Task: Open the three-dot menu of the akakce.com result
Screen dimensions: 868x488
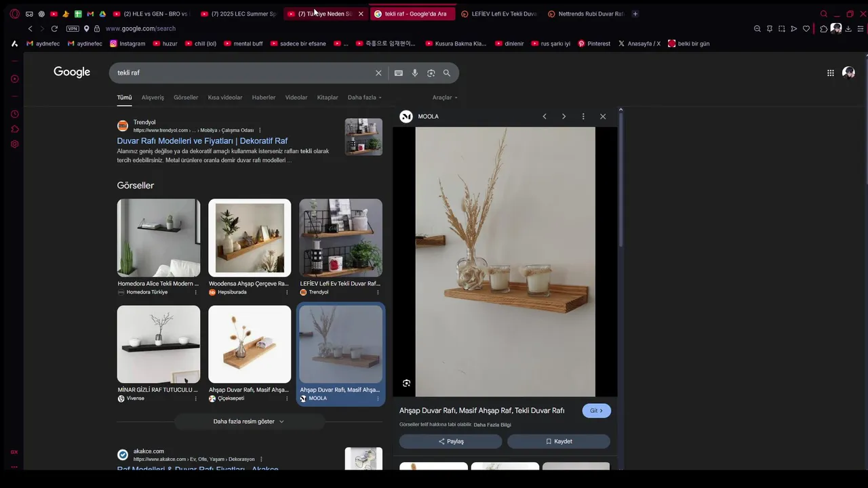Action: [x=261, y=460]
